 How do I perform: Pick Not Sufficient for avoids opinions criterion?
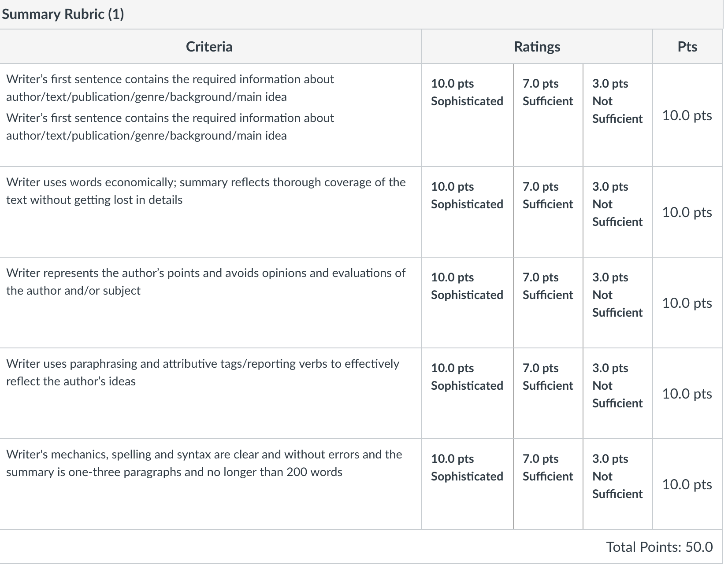[617, 303]
